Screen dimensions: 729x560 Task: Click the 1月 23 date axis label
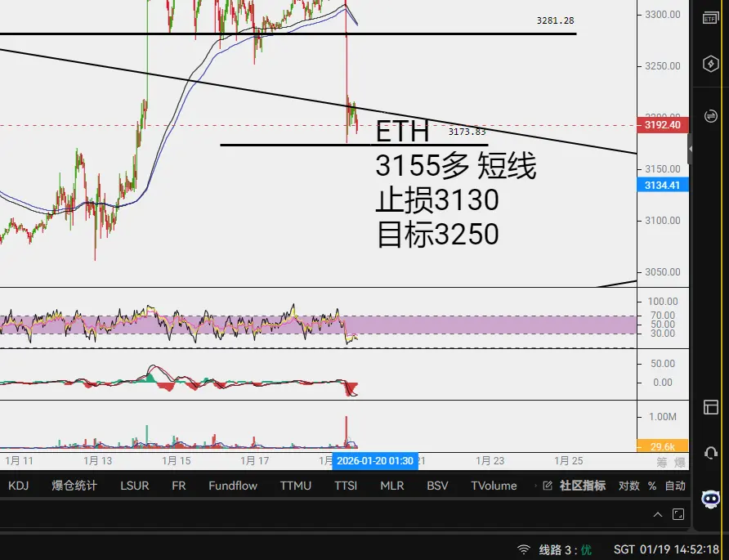(490, 461)
